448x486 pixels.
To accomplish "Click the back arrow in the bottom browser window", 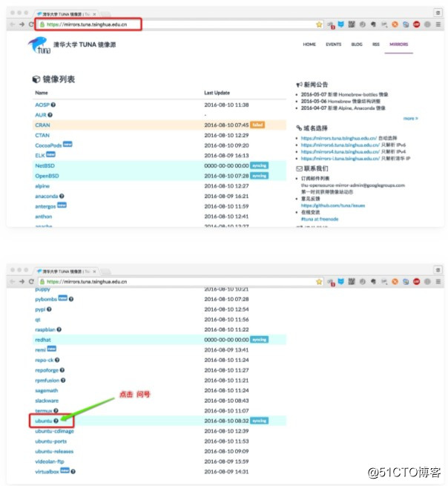I will click(x=13, y=281).
